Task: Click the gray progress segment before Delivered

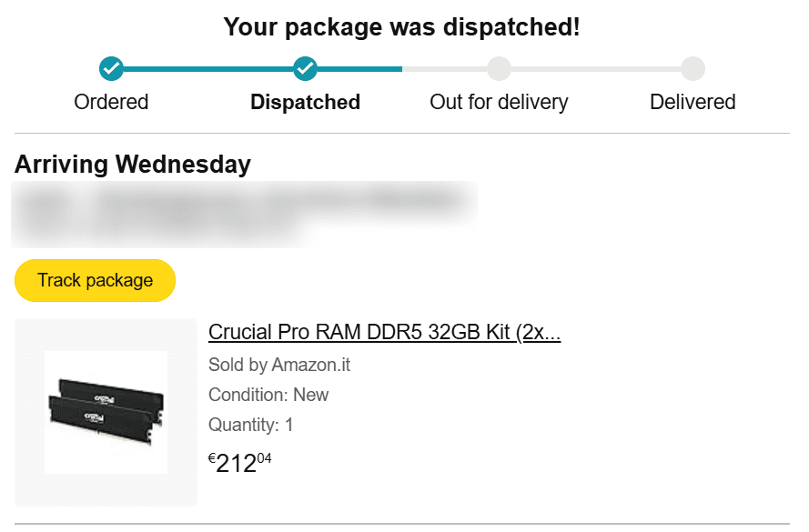Action: coord(596,68)
